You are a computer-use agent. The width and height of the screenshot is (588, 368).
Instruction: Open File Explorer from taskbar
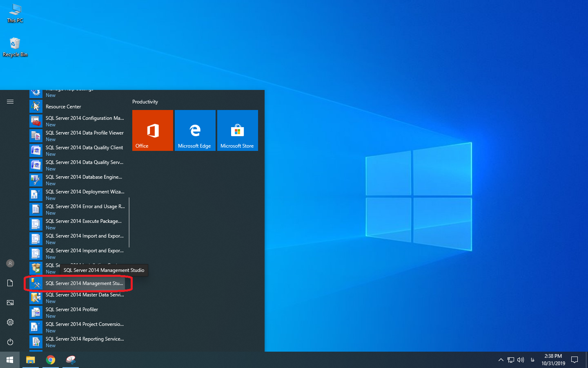pyautogui.click(x=31, y=360)
